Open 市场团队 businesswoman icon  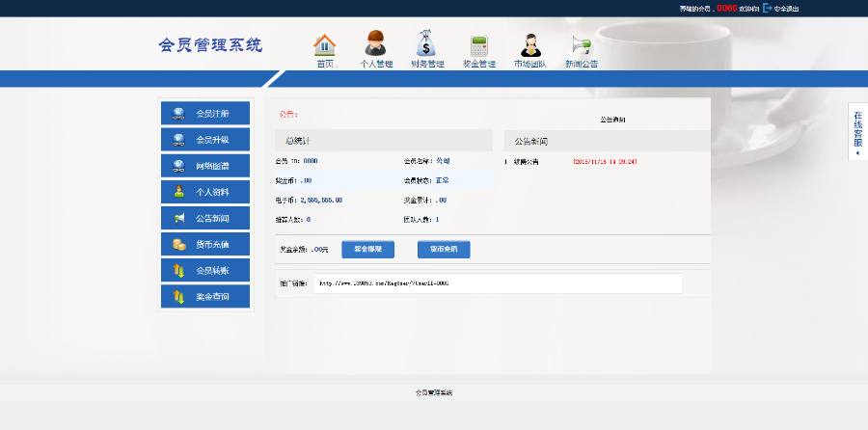530,44
